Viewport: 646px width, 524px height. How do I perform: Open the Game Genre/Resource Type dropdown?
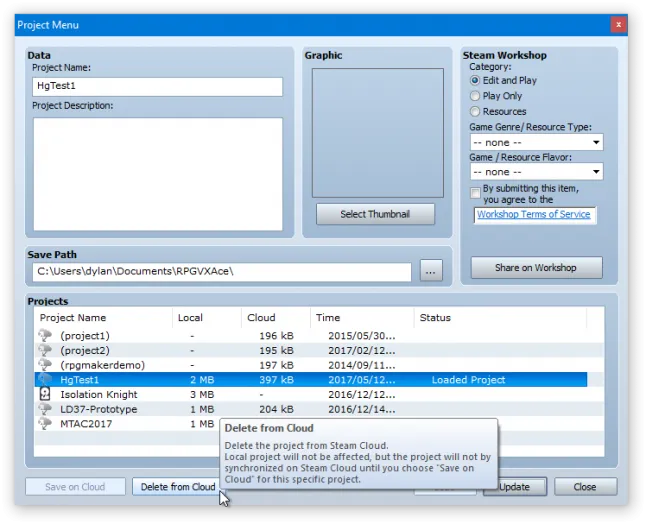coord(536,143)
